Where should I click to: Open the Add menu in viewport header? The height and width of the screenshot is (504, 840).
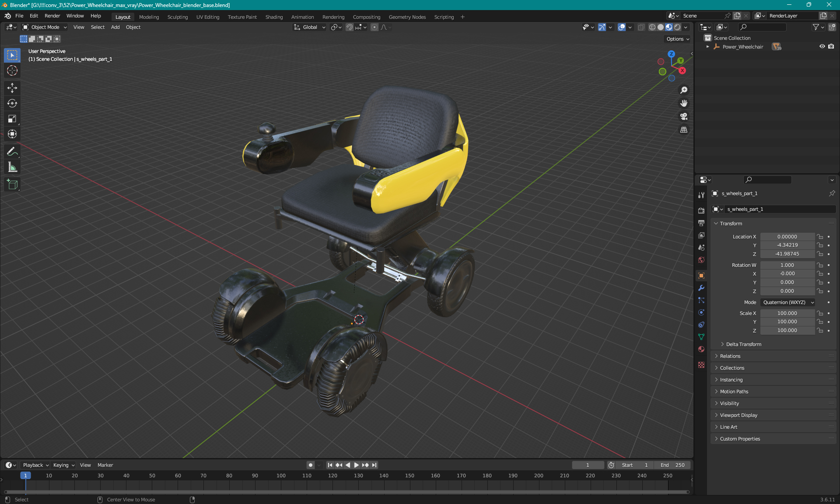click(115, 27)
